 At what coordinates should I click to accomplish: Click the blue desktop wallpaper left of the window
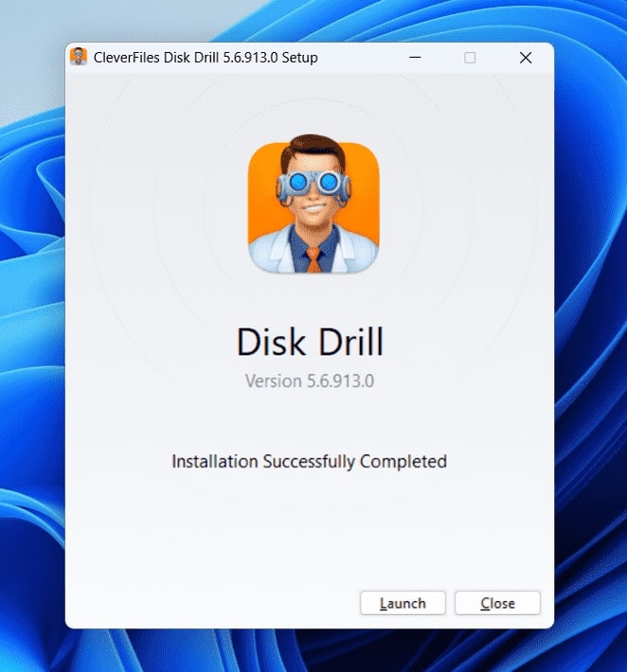click(x=32, y=343)
